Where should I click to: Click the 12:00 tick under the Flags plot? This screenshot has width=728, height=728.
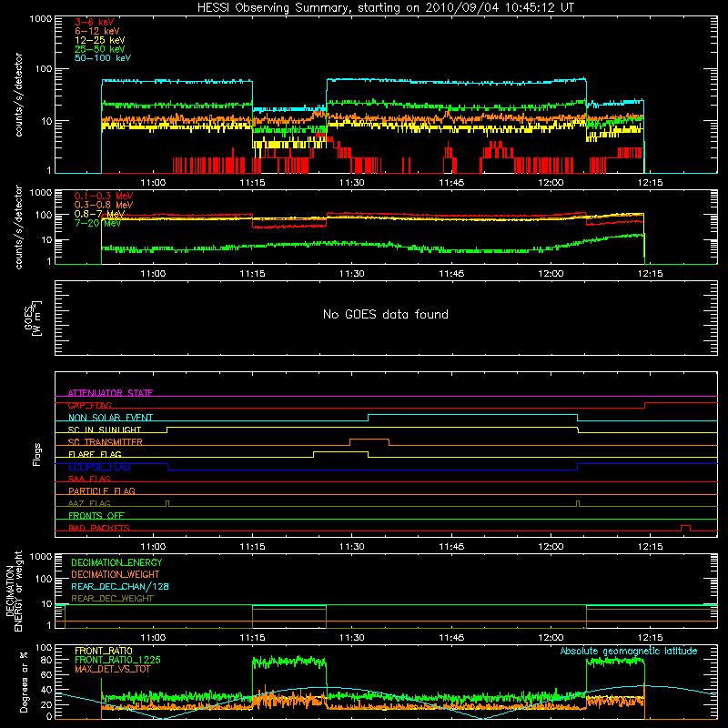[551, 547]
